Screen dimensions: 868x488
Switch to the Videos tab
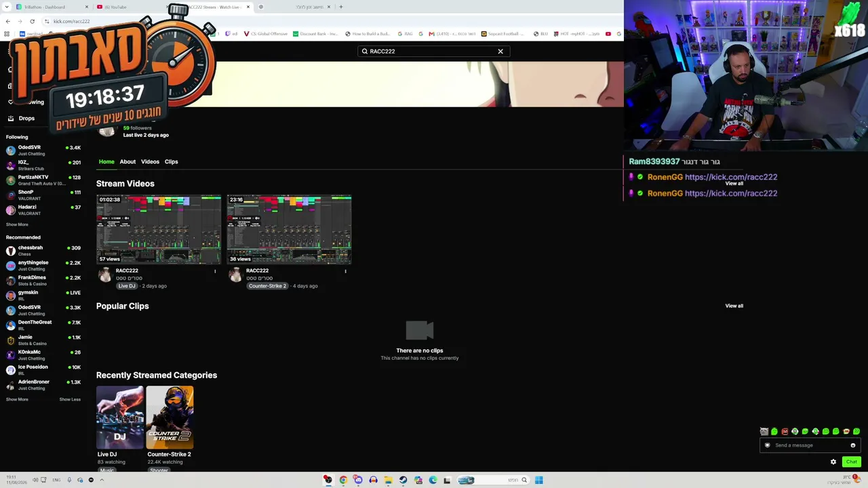(x=150, y=162)
